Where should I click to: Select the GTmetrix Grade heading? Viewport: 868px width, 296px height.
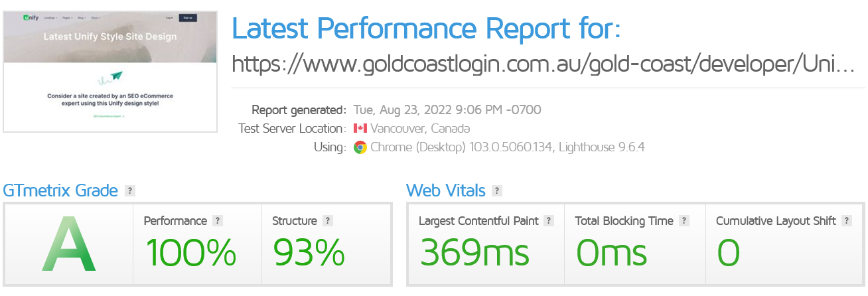(x=60, y=191)
